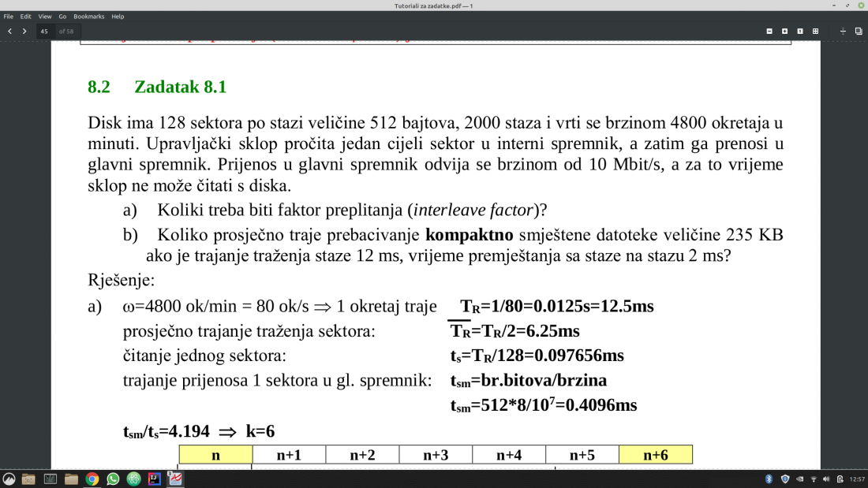Click the page number input field
Viewport: 868px width, 488px height.
47,32
